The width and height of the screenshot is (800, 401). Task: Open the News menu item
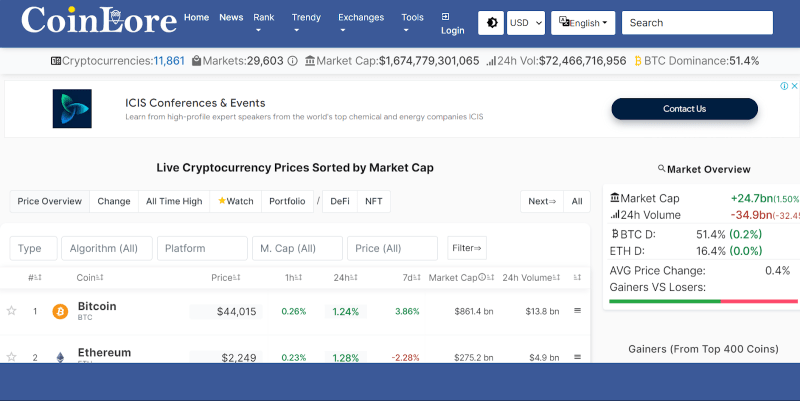point(231,17)
